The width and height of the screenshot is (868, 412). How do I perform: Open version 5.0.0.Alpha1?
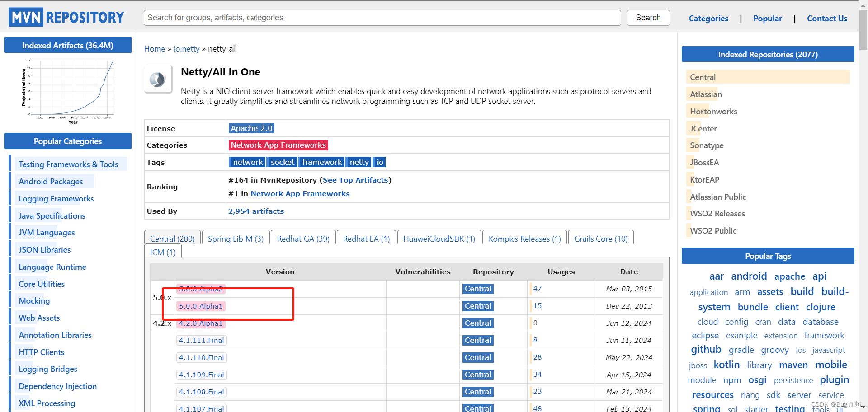pos(201,306)
